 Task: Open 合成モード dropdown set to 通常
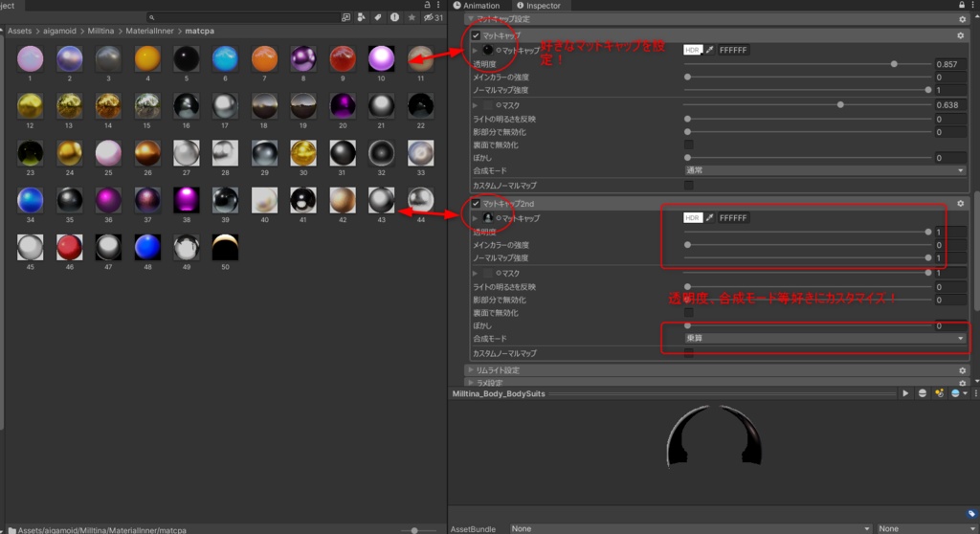tap(824, 170)
